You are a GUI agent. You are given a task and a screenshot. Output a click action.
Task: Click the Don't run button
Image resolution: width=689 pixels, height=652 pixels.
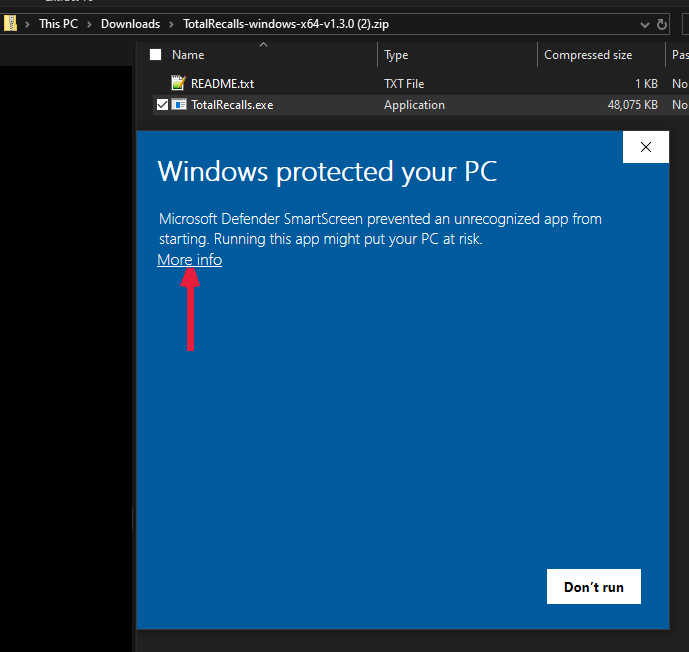pyautogui.click(x=594, y=587)
